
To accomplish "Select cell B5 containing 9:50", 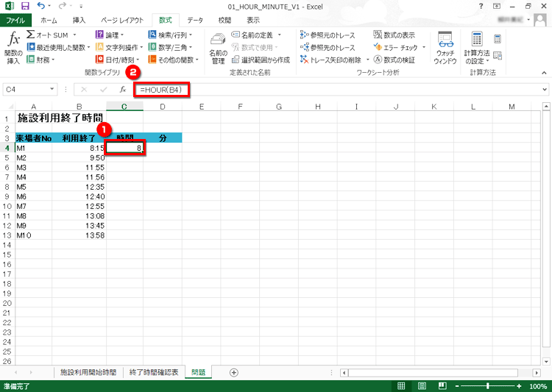I will click(x=79, y=157).
